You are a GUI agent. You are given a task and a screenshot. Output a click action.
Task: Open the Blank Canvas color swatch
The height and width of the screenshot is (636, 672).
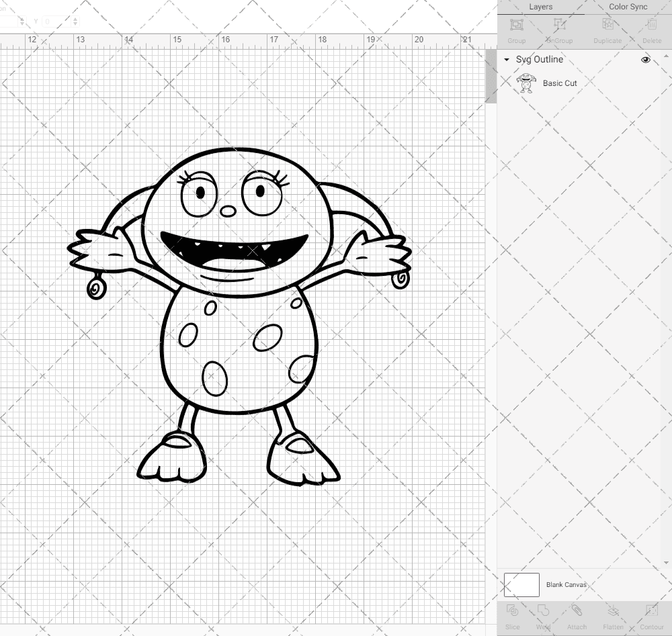click(x=521, y=584)
